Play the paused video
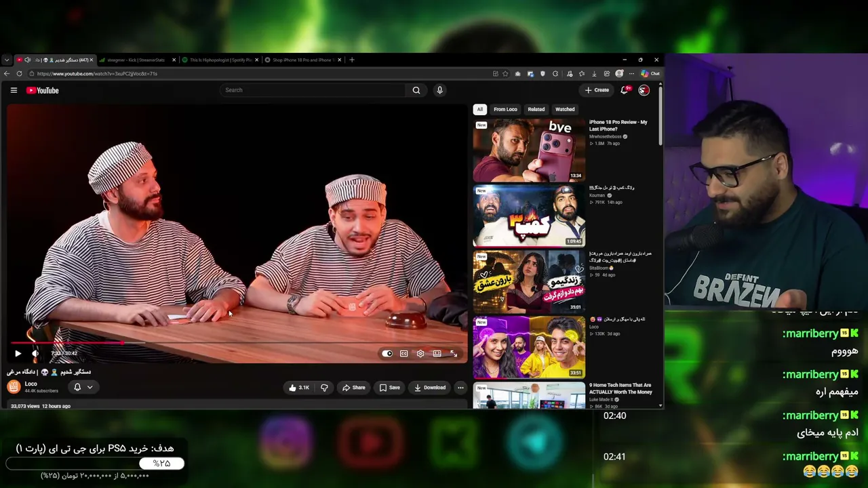 tap(18, 353)
